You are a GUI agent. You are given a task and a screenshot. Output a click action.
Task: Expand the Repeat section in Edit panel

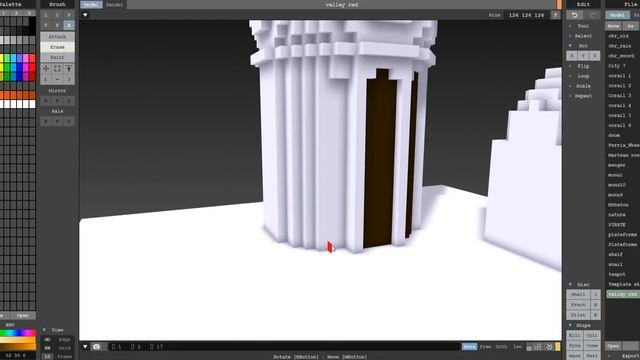click(583, 96)
